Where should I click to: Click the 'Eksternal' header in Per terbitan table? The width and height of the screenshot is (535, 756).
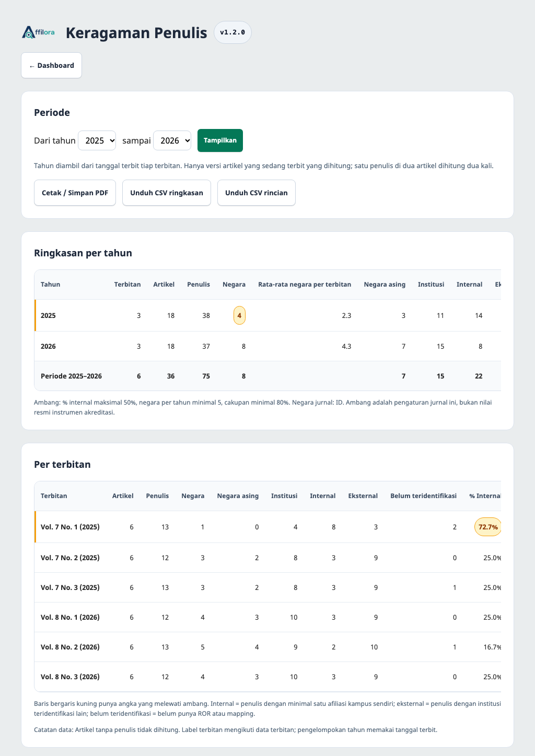click(363, 496)
